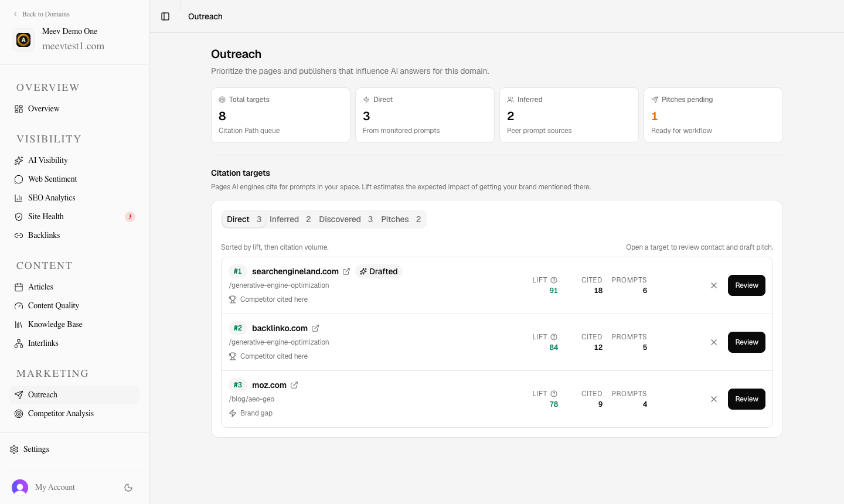This screenshot has width=844, height=504.
Task: Dismiss the moz.com target
Action: tap(714, 399)
